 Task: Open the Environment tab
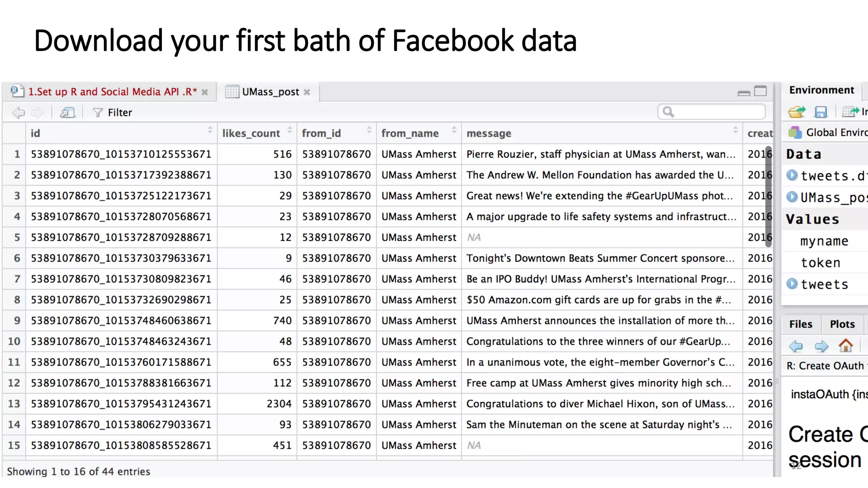pos(821,90)
